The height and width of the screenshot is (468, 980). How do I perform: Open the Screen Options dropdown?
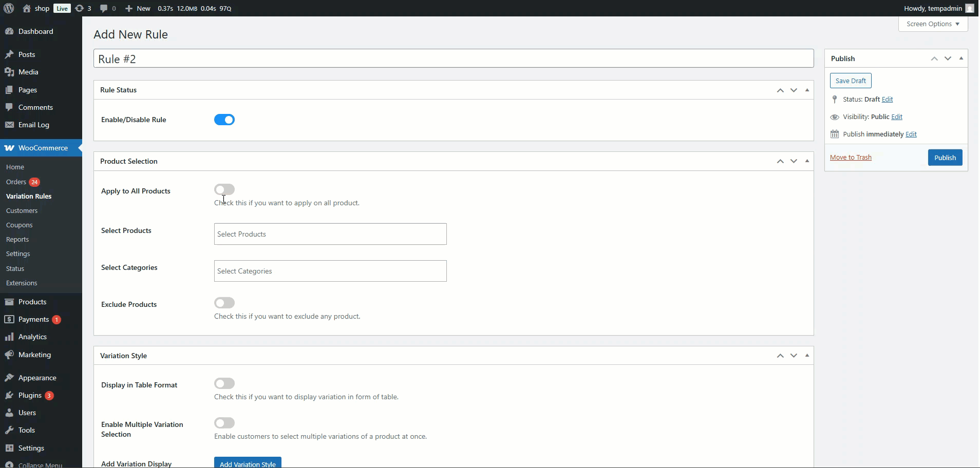(933, 24)
